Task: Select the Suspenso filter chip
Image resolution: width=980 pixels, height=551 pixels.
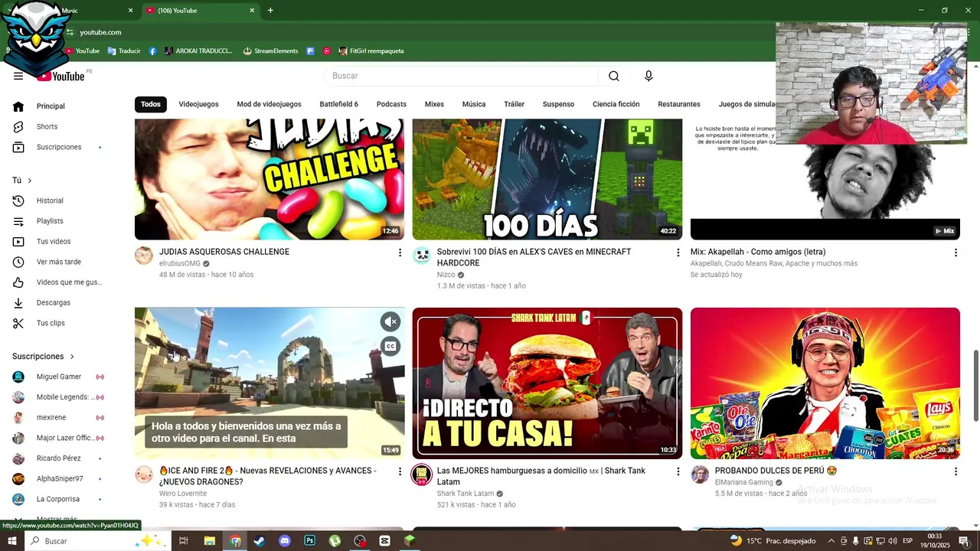Action: pyautogui.click(x=558, y=104)
